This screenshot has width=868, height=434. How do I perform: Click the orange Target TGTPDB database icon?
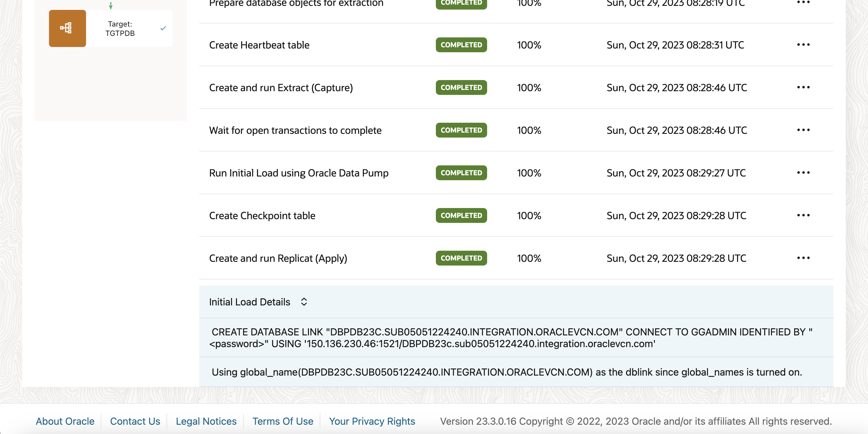(67, 28)
